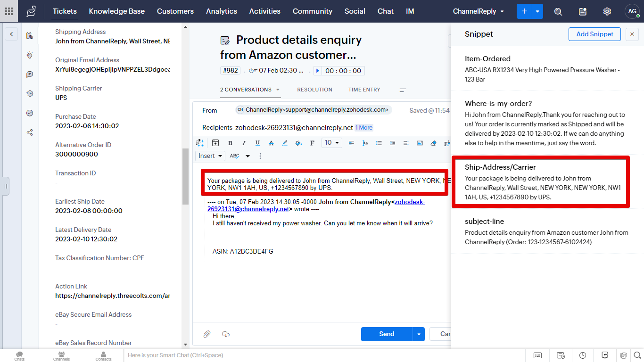
Task: Collapse left panel with back chevron
Action: (x=11, y=34)
